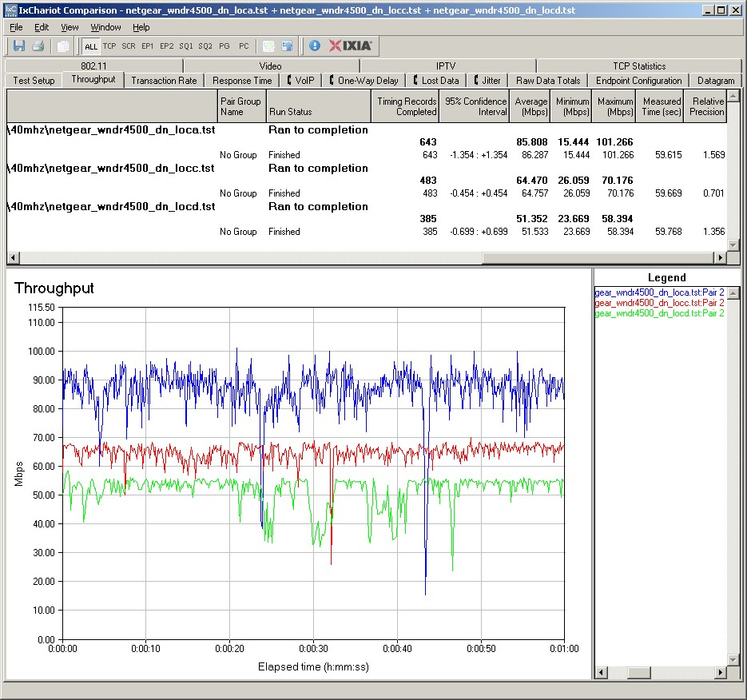This screenshot has width=747, height=700.
Task: Click the Relative Precision column header
Action: click(x=705, y=106)
